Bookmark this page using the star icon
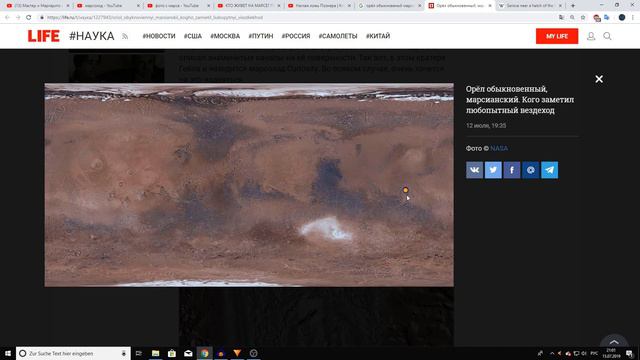Viewport: 640px width, 360px height. (583, 18)
